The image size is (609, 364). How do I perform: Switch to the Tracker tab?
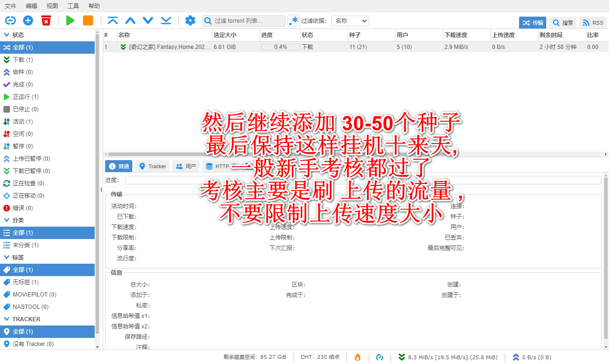(152, 166)
